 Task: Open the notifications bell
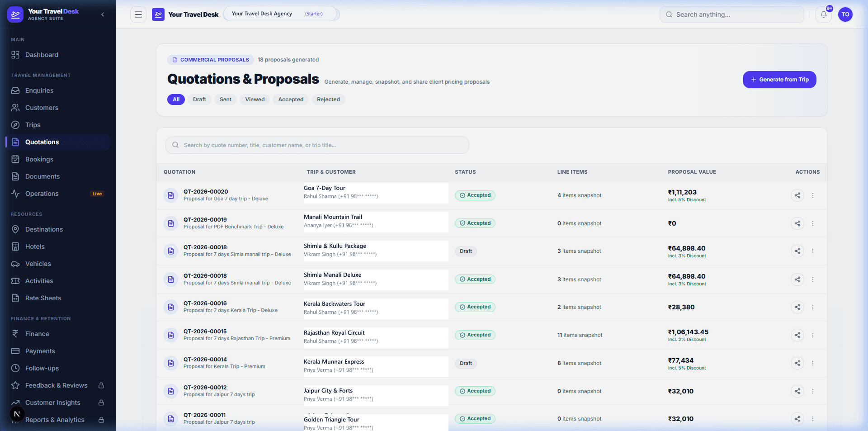[824, 14]
